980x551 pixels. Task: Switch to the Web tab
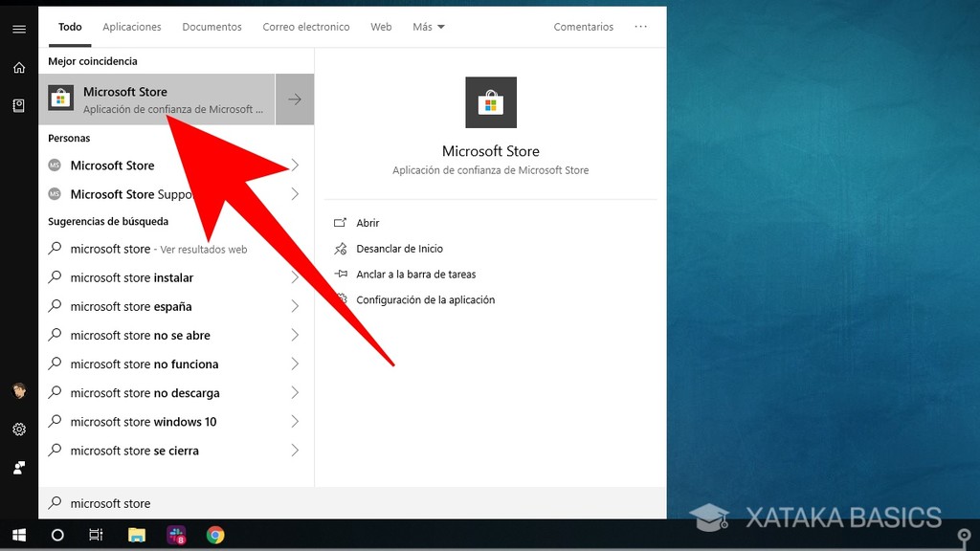pos(381,27)
